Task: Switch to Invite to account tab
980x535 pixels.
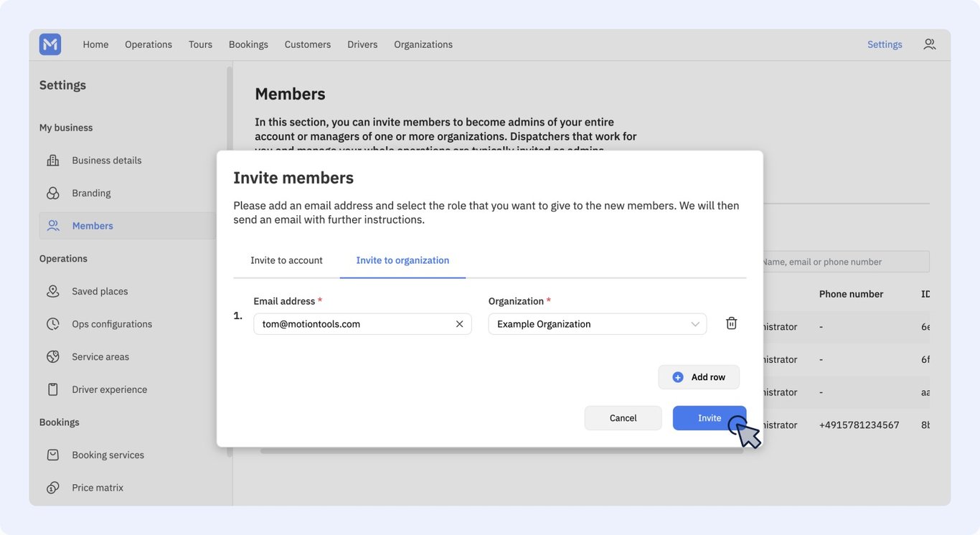Action: point(286,260)
